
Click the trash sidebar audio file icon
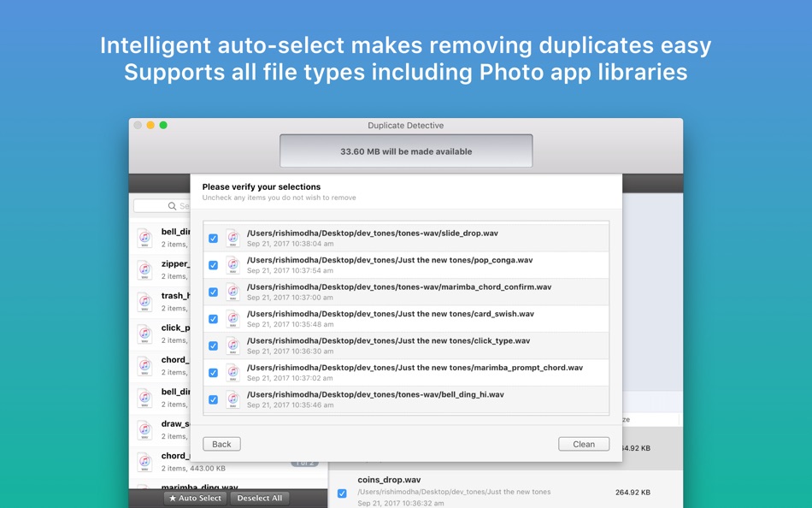(145, 302)
